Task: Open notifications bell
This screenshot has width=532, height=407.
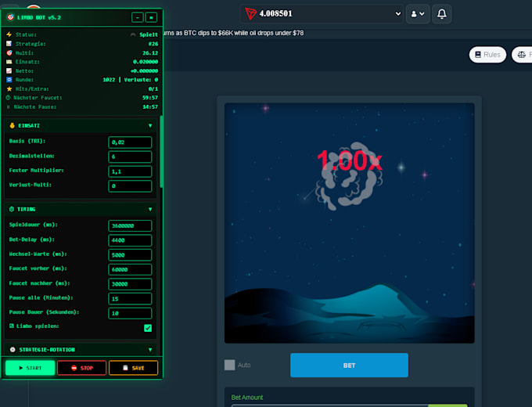Action: click(x=441, y=14)
